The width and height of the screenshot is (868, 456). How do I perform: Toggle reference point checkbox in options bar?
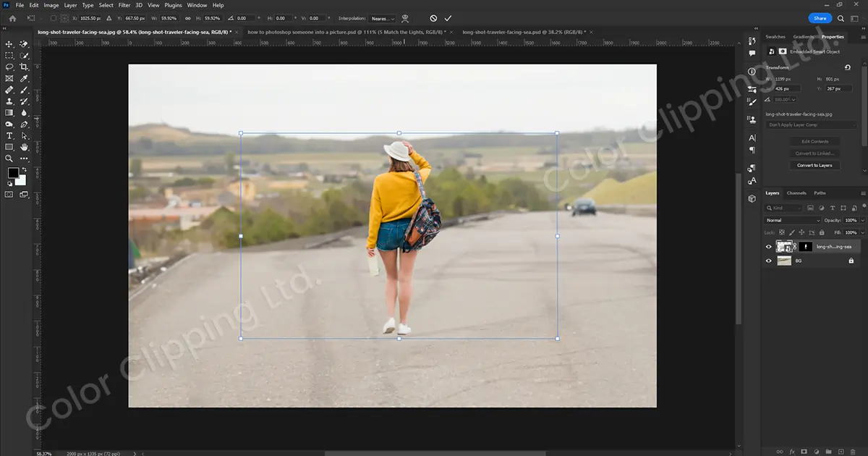tap(53, 18)
